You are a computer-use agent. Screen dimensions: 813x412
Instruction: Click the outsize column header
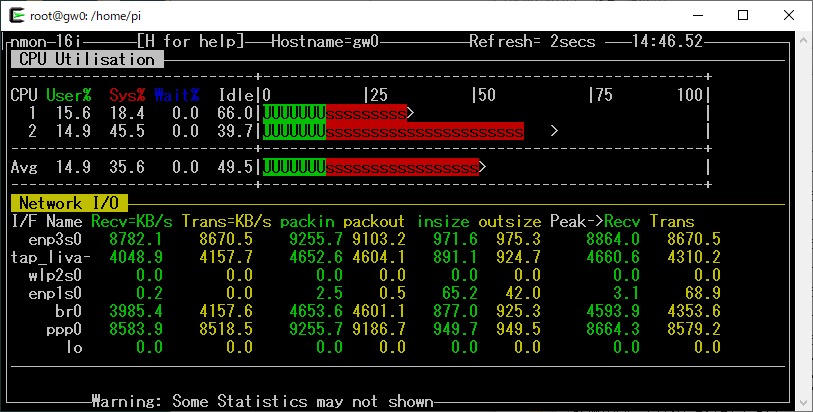pyautogui.click(x=510, y=221)
